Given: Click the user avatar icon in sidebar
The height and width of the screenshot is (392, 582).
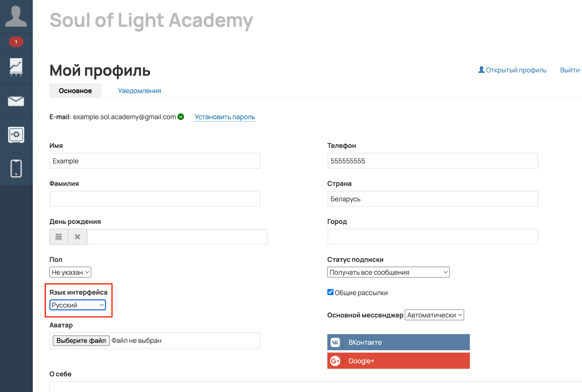Looking at the screenshot, I should pos(16,16).
